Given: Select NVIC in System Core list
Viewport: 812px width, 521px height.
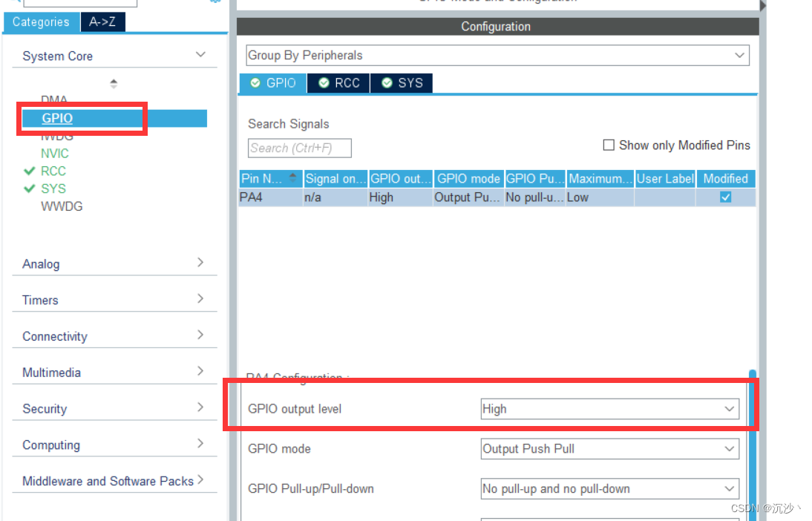Looking at the screenshot, I should [54, 154].
